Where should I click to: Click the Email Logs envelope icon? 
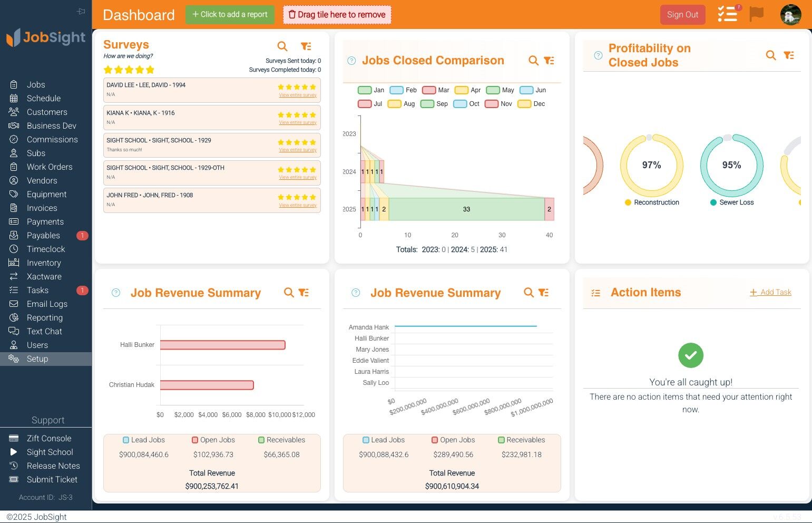click(14, 304)
